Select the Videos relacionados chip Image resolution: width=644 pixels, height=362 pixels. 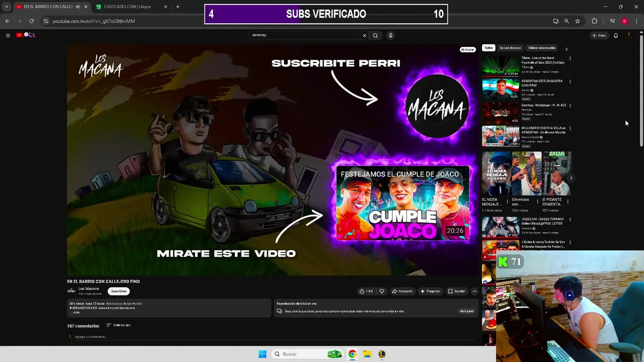[x=542, y=48]
